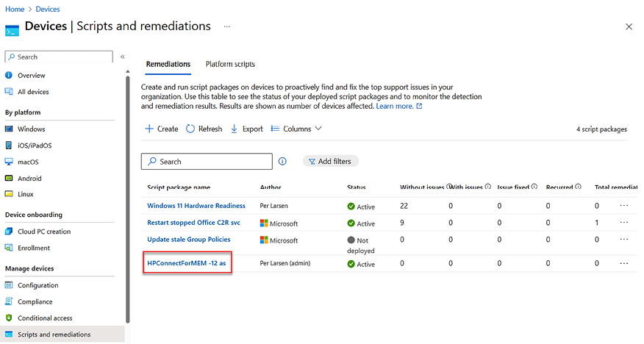Open more options for Restart stopped Office C2R
This screenshot has width=644, height=344.
[x=624, y=223]
